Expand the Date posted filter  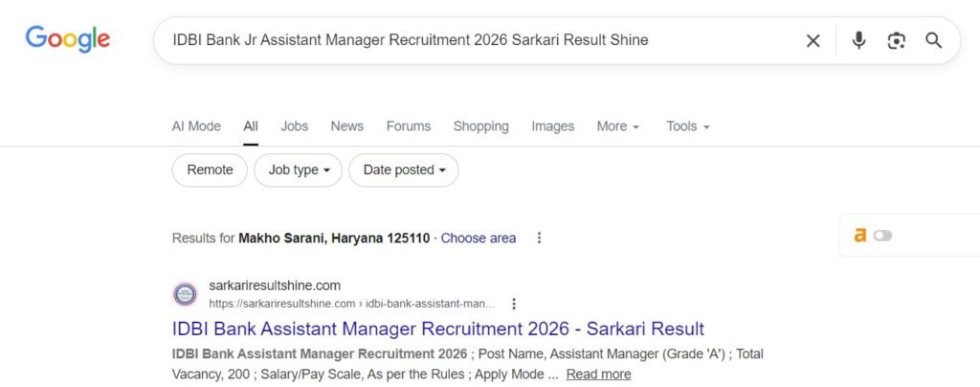coord(404,170)
